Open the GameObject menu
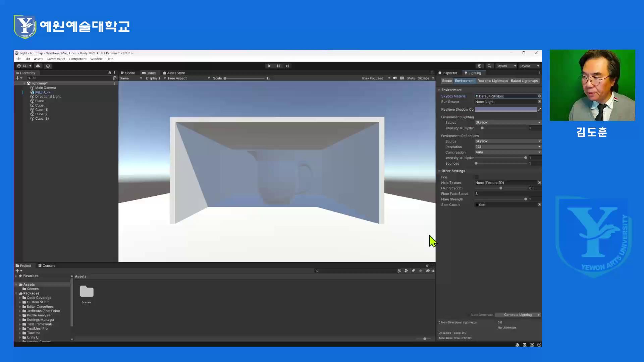This screenshot has width=644, height=362. [56, 59]
